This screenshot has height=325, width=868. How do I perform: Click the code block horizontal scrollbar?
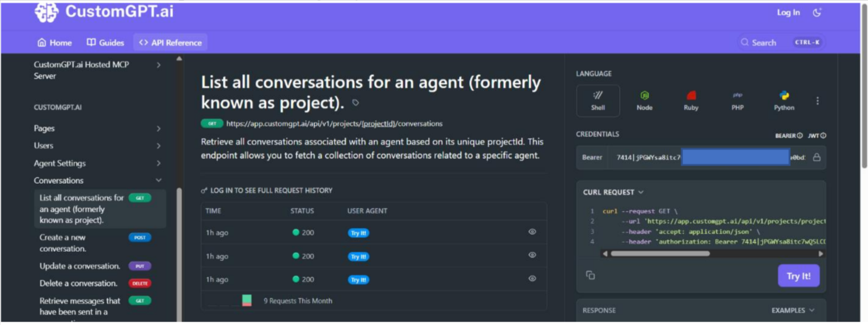660,254
